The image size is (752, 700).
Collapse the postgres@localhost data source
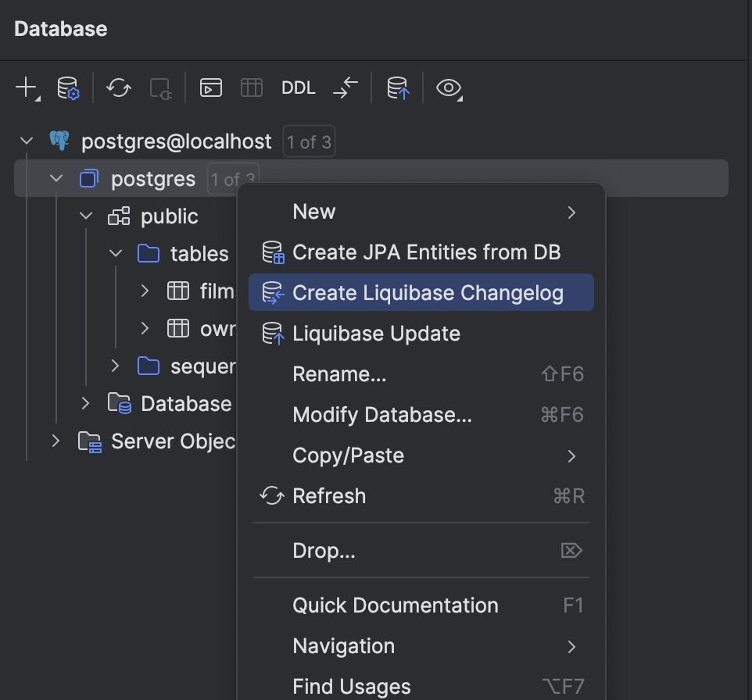click(26, 140)
